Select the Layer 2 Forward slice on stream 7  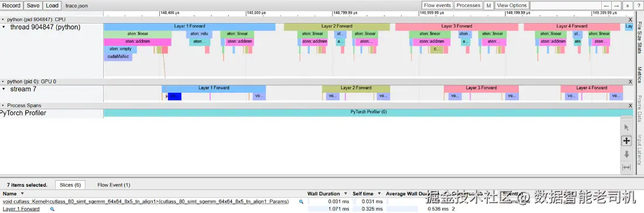pyautogui.click(x=356, y=88)
